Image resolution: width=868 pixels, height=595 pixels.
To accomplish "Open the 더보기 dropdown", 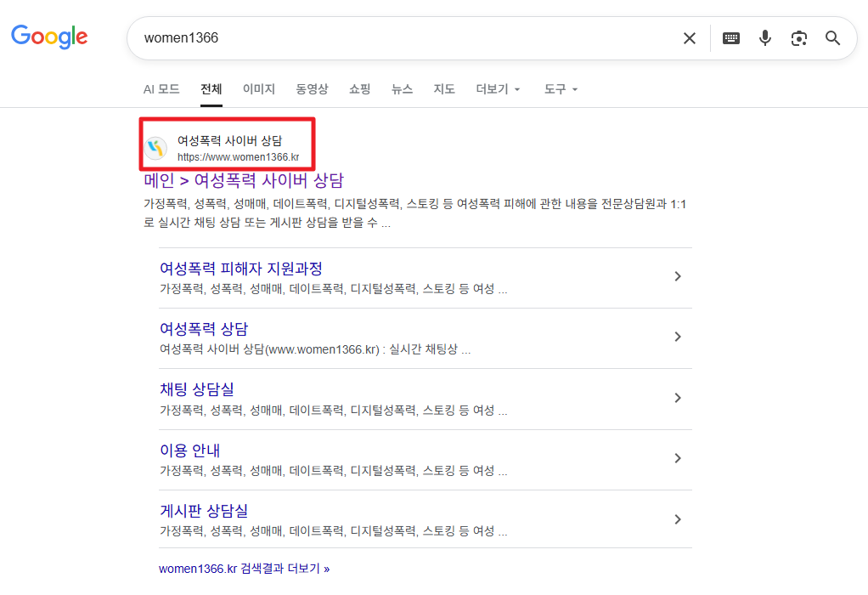I will pos(497,89).
